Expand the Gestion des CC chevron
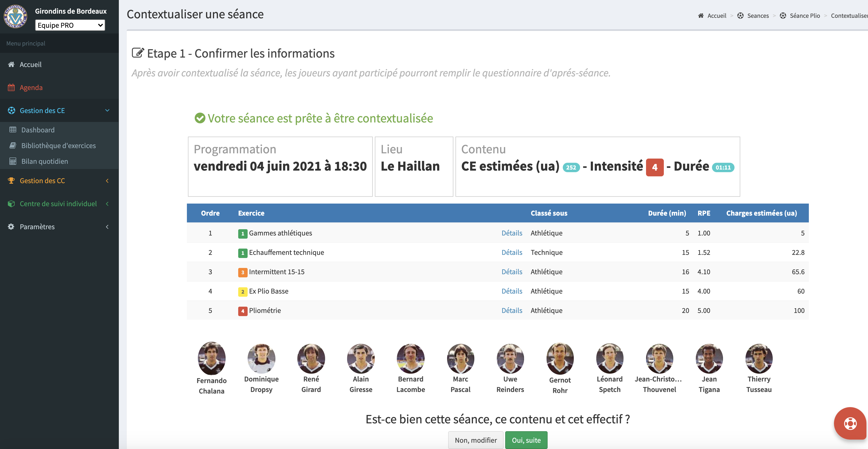 107,181
